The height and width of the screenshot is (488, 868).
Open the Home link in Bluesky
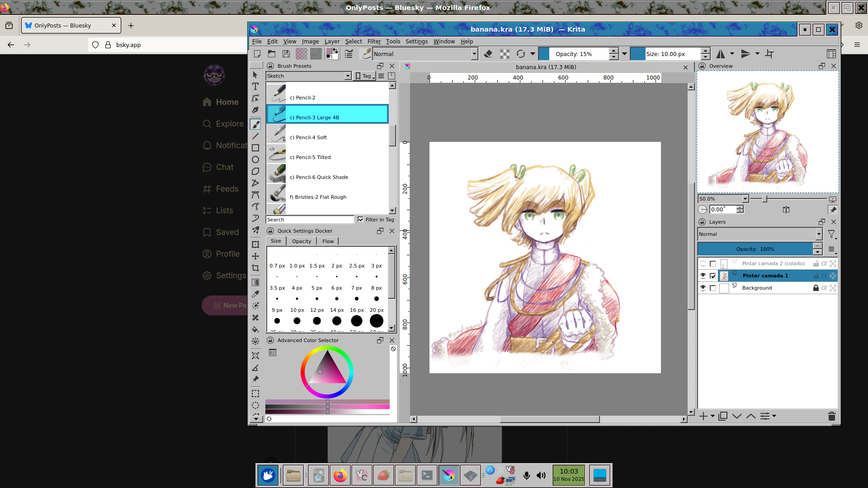226,102
